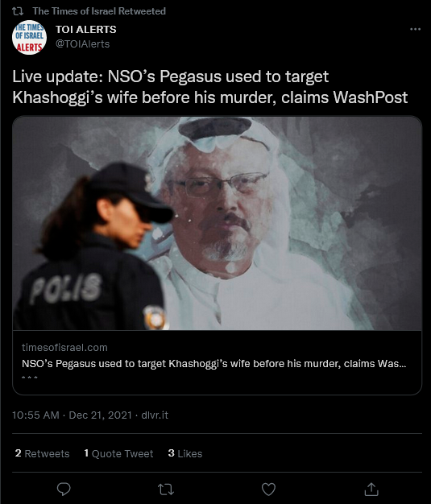The width and height of the screenshot is (431, 504).
Task: Click the tweet text starting Live update
Action: 210,87
